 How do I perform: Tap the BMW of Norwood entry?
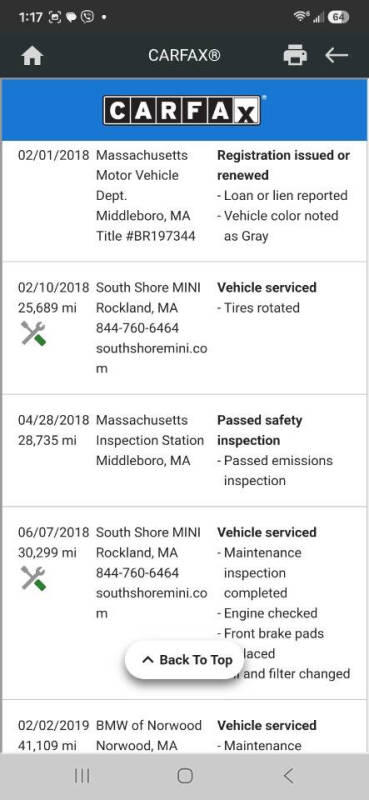tap(149, 725)
